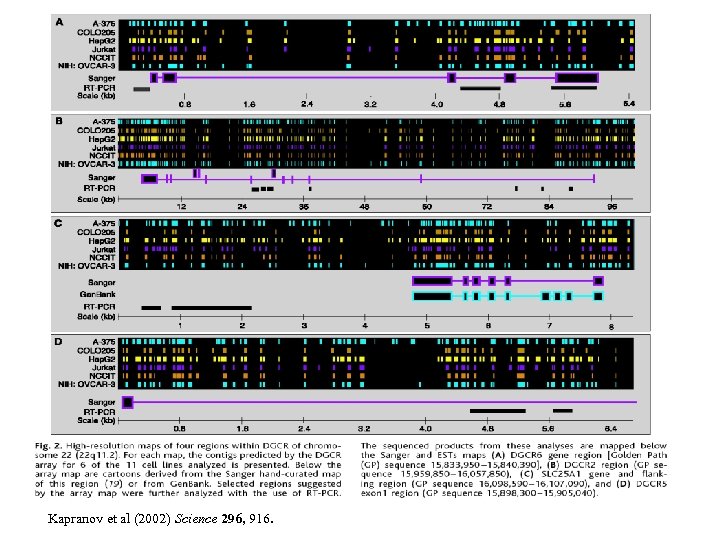Click the Sanger track label in panel A
Image resolution: width=720 pixels, height=540 pixels.
click(x=102, y=78)
